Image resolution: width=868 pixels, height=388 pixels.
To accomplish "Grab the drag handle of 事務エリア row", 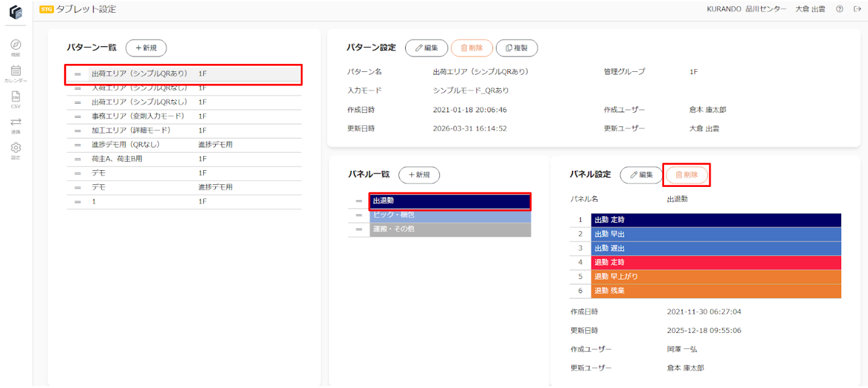I will [77, 116].
